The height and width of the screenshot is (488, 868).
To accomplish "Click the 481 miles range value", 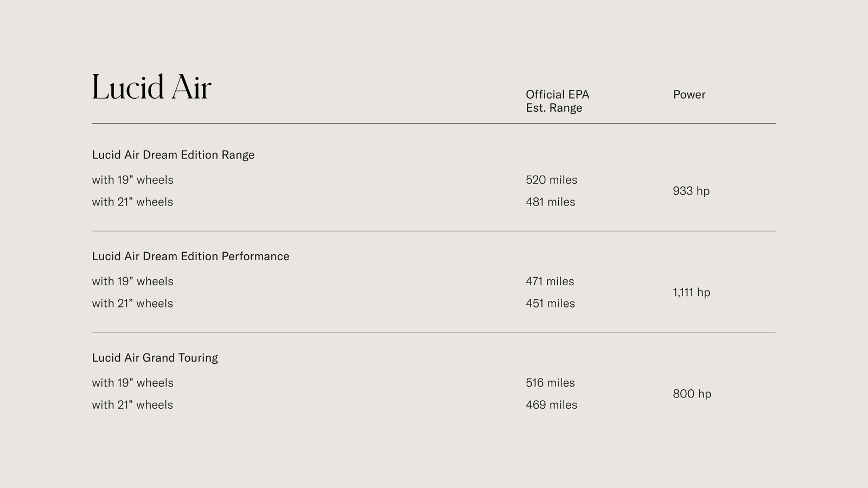I will tap(550, 202).
